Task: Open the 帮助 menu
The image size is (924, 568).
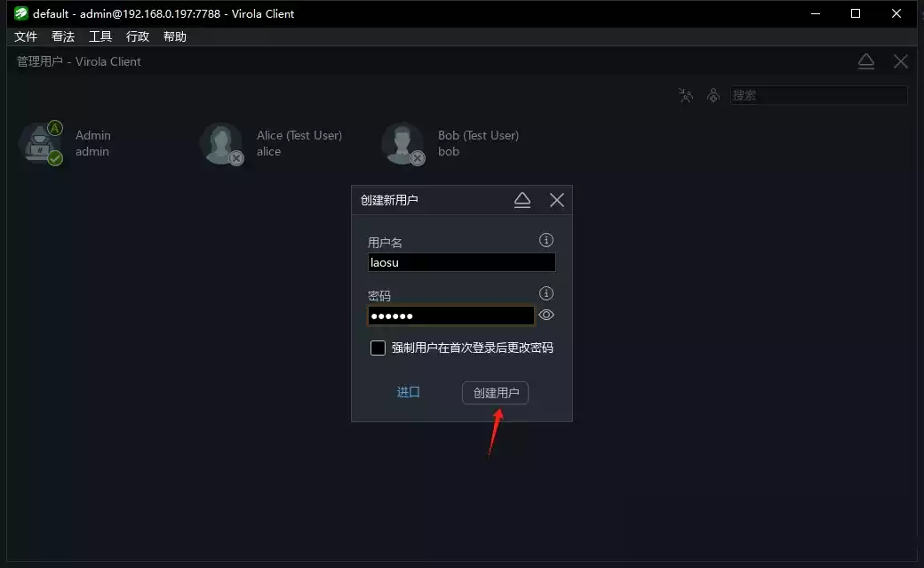Action: [x=174, y=36]
